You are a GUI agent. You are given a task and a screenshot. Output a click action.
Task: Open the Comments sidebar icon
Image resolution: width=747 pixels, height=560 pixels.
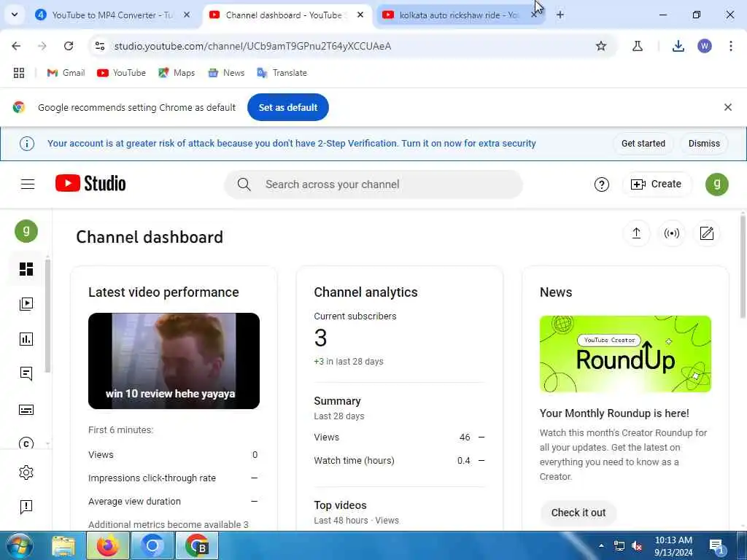[x=26, y=374]
